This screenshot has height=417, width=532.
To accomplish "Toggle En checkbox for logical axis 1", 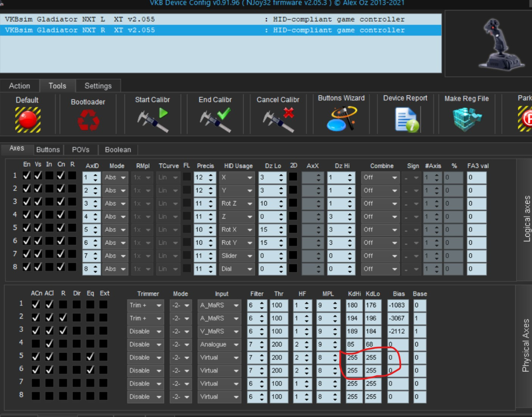I will tap(26, 176).
